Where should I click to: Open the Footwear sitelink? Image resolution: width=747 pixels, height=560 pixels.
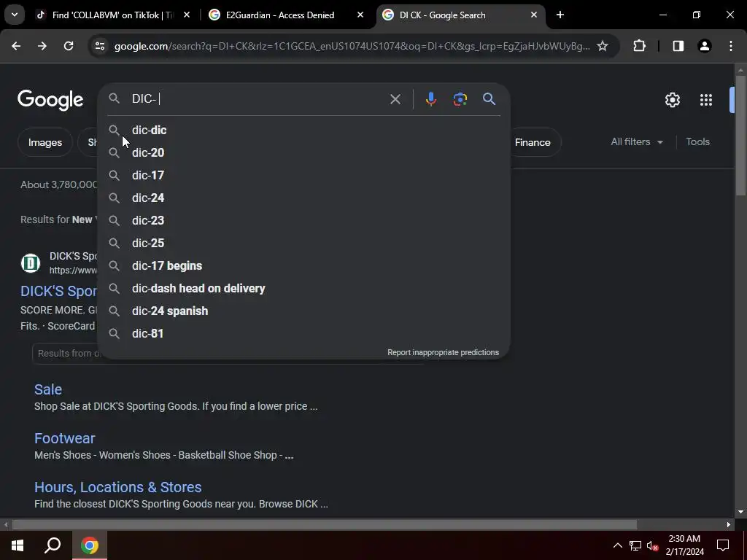tap(65, 438)
